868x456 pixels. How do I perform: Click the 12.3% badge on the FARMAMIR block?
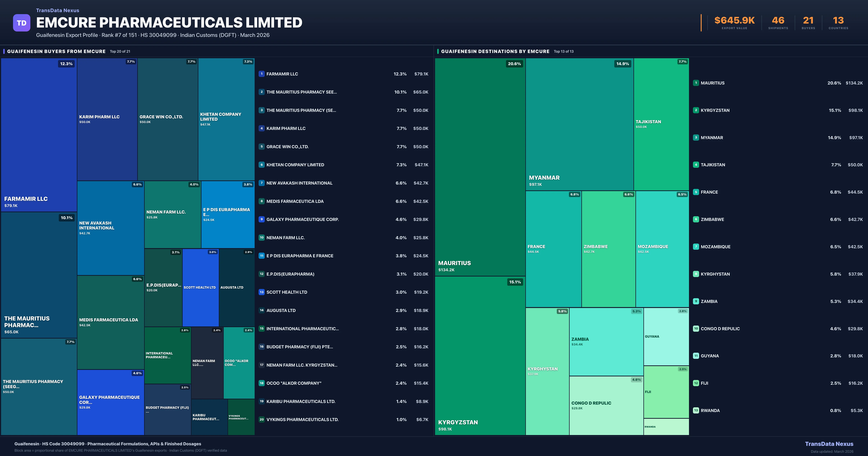pyautogui.click(x=66, y=64)
